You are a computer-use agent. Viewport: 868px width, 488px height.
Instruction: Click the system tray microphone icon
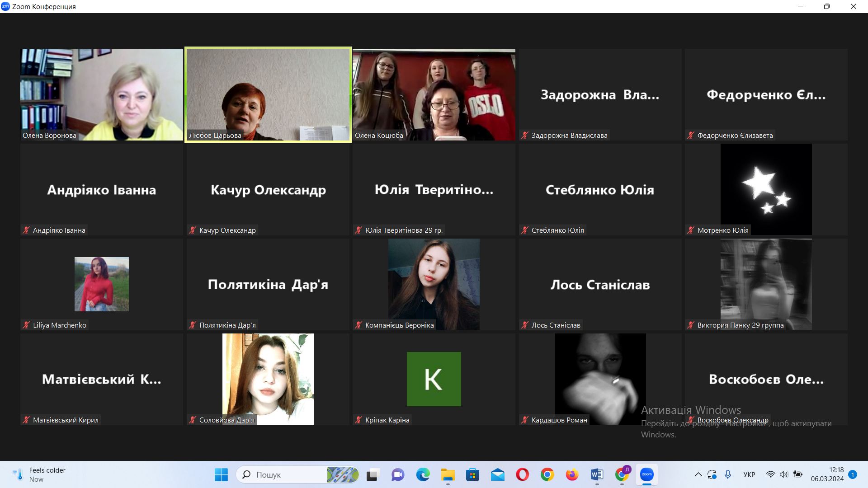tap(728, 474)
